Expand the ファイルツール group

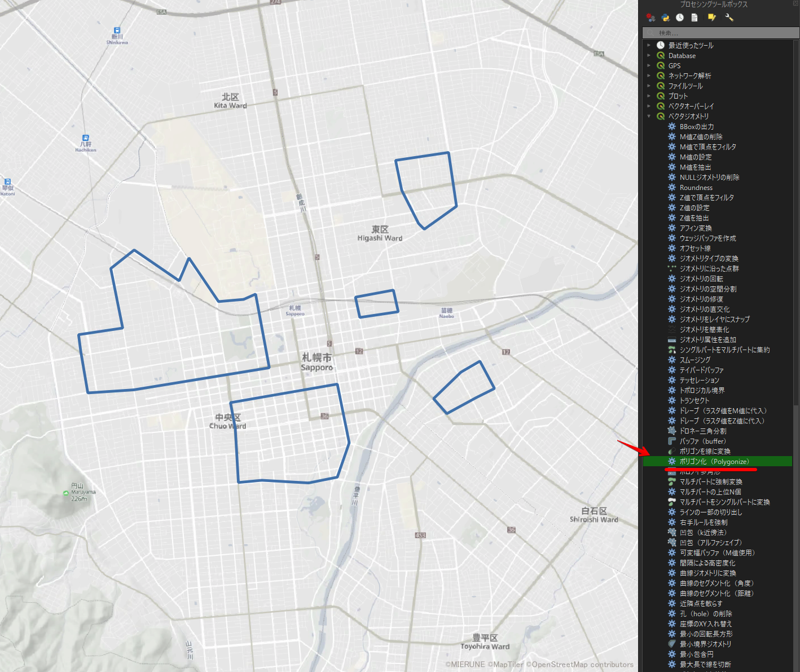(x=649, y=86)
